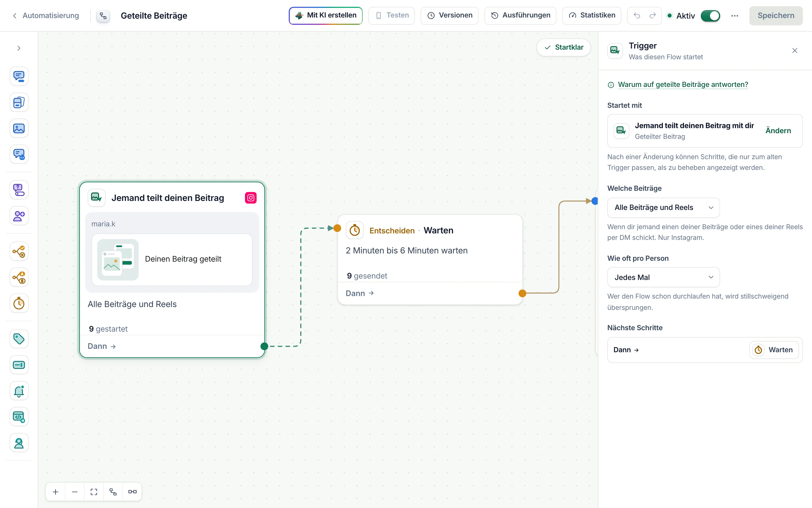Image resolution: width=812 pixels, height=508 pixels.
Task: Select the Jemand teilt deinen Beitrag node title
Action: click(x=168, y=198)
